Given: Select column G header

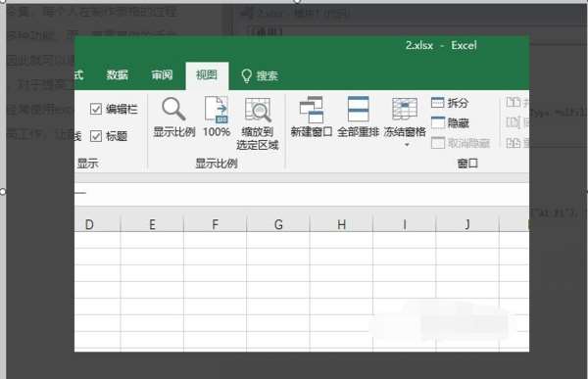Looking at the screenshot, I should (278, 224).
